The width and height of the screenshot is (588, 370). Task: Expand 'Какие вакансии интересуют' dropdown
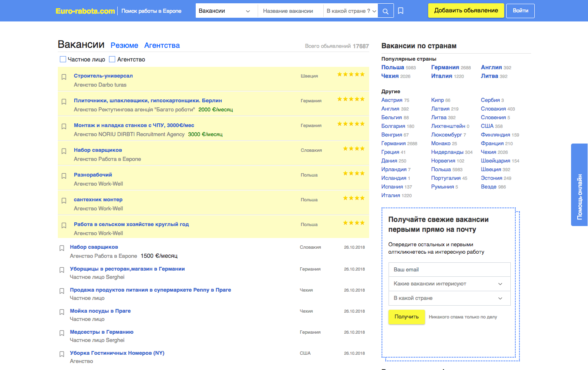[x=449, y=284]
